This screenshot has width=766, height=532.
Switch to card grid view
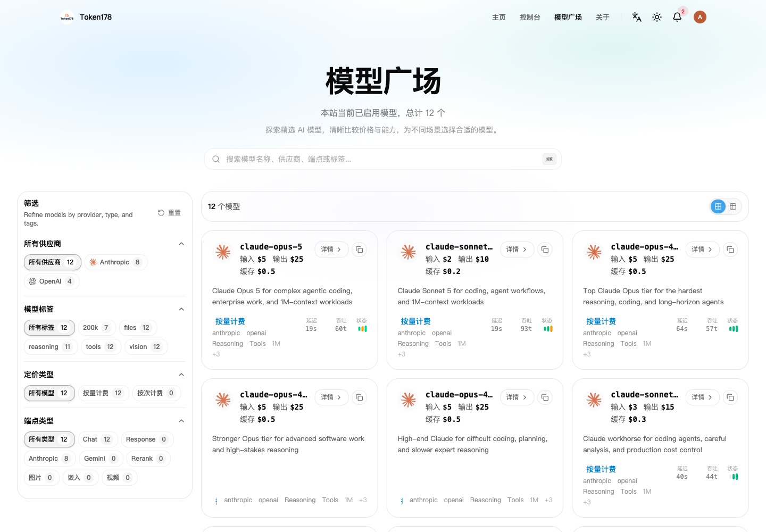pyautogui.click(x=718, y=206)
